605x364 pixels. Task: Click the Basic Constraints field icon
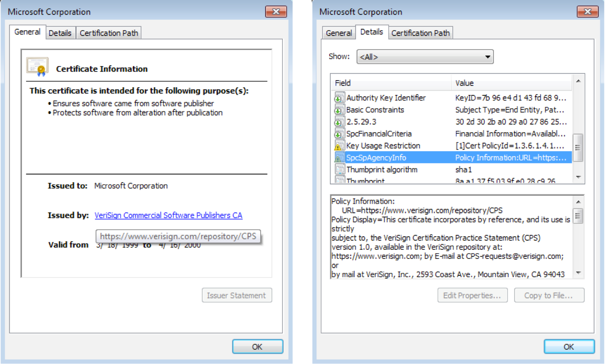click(x=339, y=110)
